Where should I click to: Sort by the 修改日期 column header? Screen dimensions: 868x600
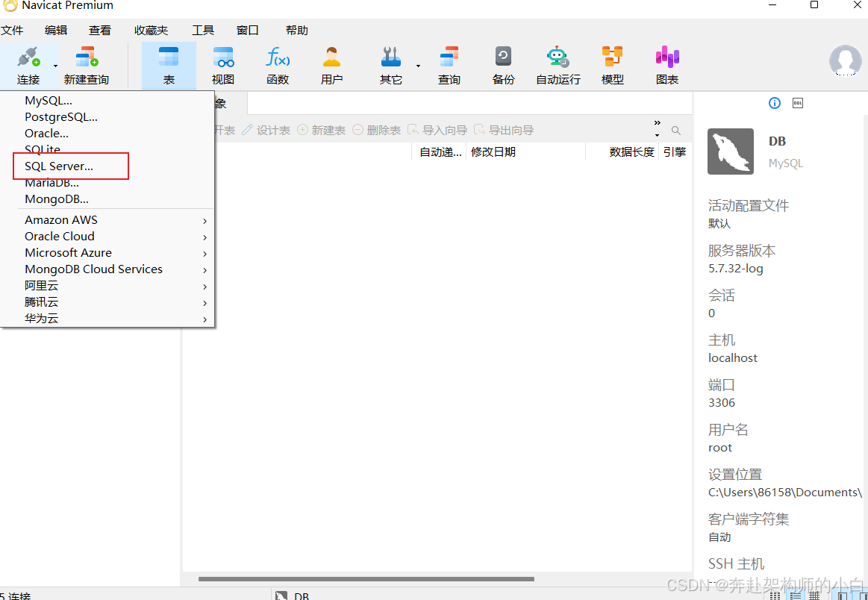point(526,151)
